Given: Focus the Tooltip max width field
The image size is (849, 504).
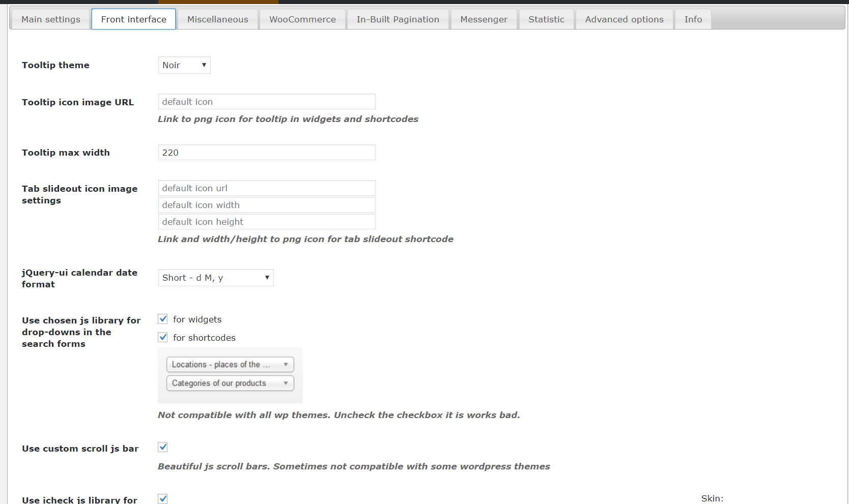Looking at the screenshot, I should pyautogui.click(x=267, y=153).
